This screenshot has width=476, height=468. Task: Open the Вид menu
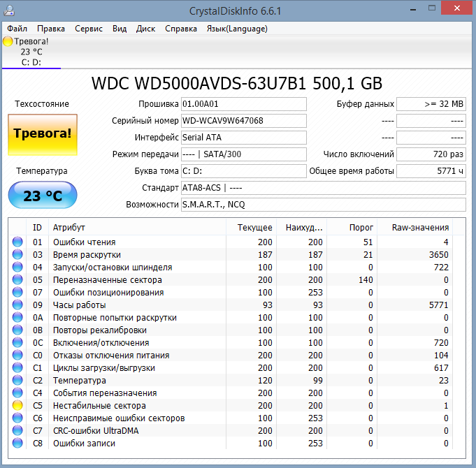(x=120, y=29)
